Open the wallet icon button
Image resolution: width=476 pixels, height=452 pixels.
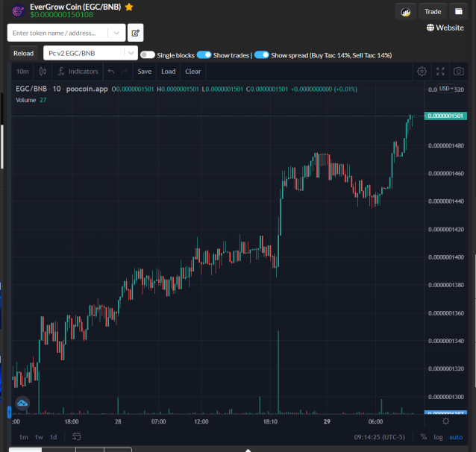pyautogui.click(x=458, y=11)
